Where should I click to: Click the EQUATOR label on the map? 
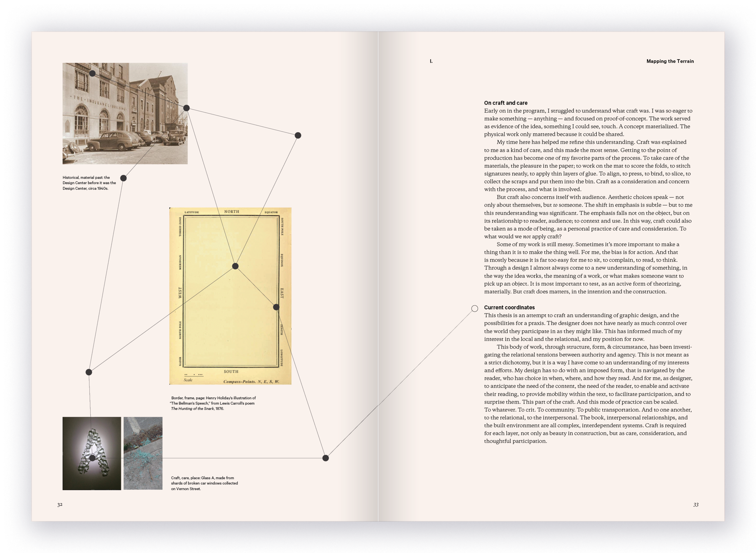pyautogui.click(x=271, y=212)
